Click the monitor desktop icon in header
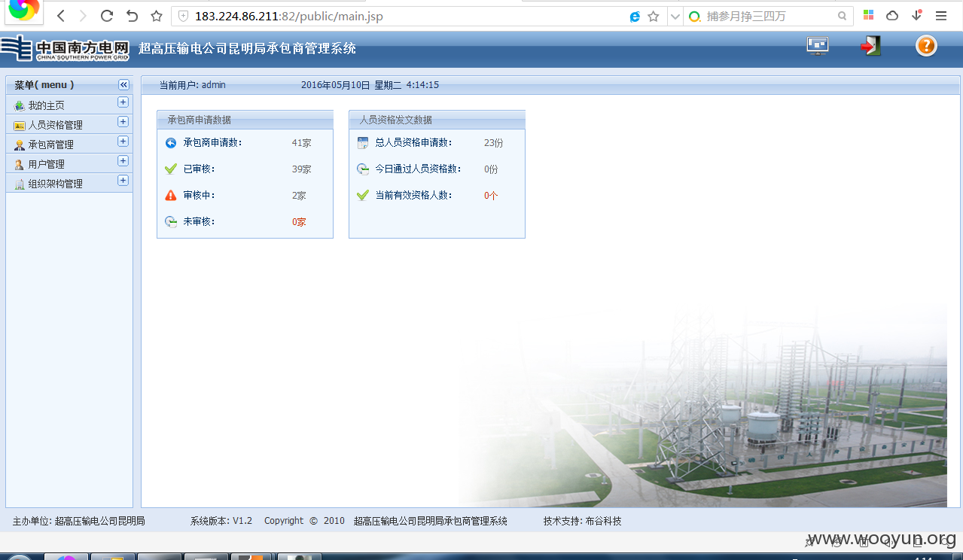 (x=818, y=46)
